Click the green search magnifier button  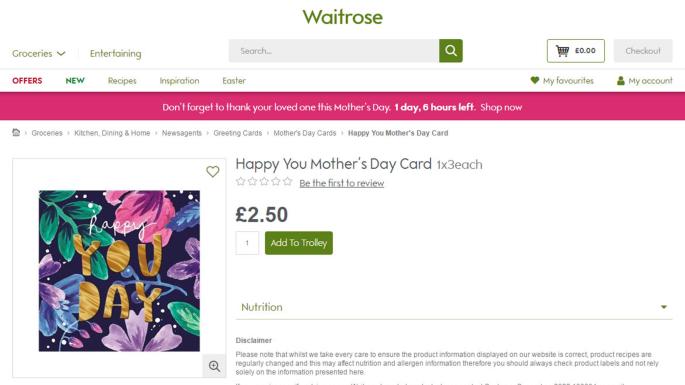coord(451,51)
